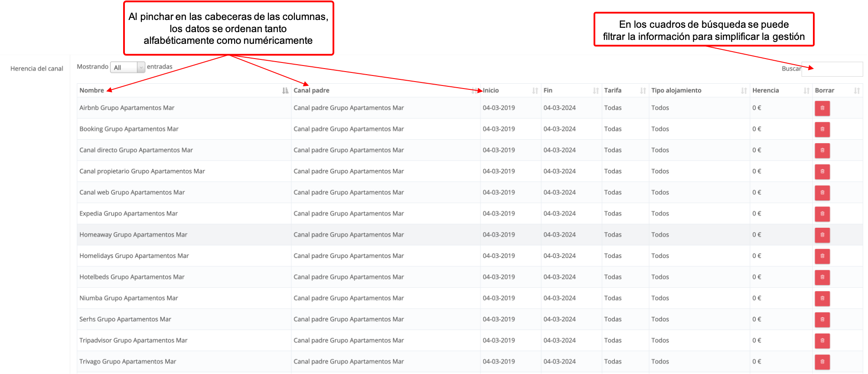The image size is (868, 374).
Task: Click trash icon for Canal directo row
Action: point(822,151)
